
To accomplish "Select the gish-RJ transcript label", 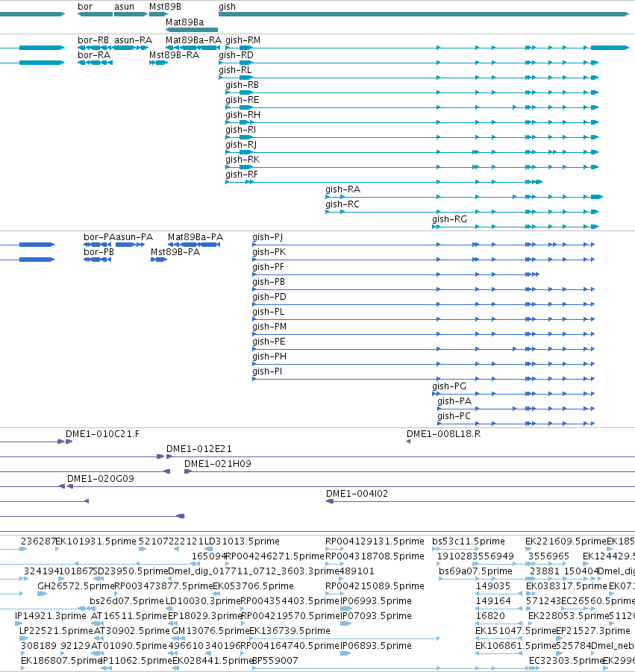I will (241, 145).
